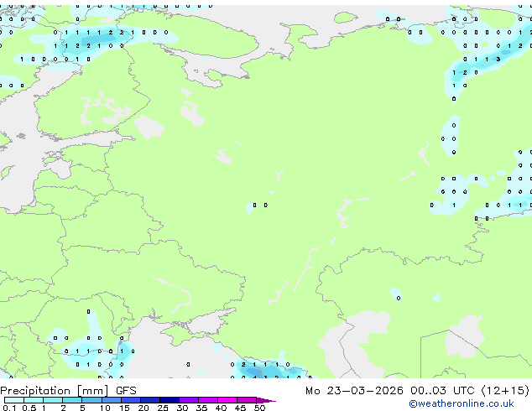Click the 0.5–1 mm legend color swatch
Viewport: 532px width, 411px height.
pyautogui.click(x=34, y=400)
